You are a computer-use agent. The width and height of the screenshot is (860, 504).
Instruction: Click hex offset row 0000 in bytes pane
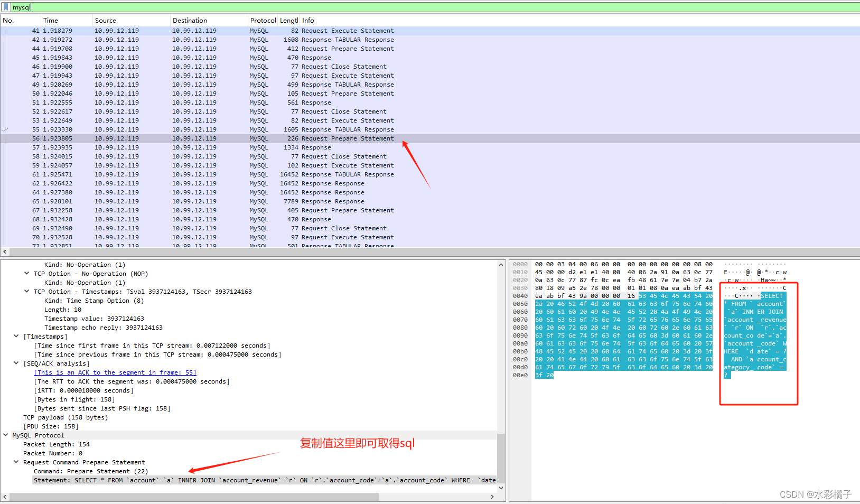[520, 264]
